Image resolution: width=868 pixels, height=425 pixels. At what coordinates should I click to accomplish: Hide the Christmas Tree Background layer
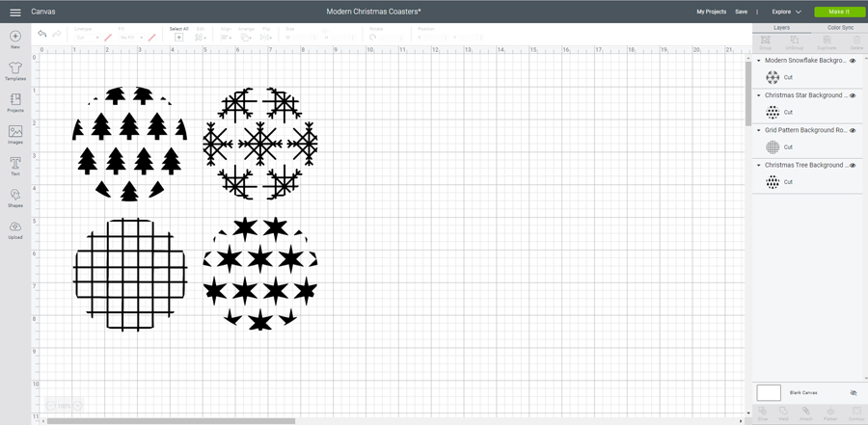point(853,166)
